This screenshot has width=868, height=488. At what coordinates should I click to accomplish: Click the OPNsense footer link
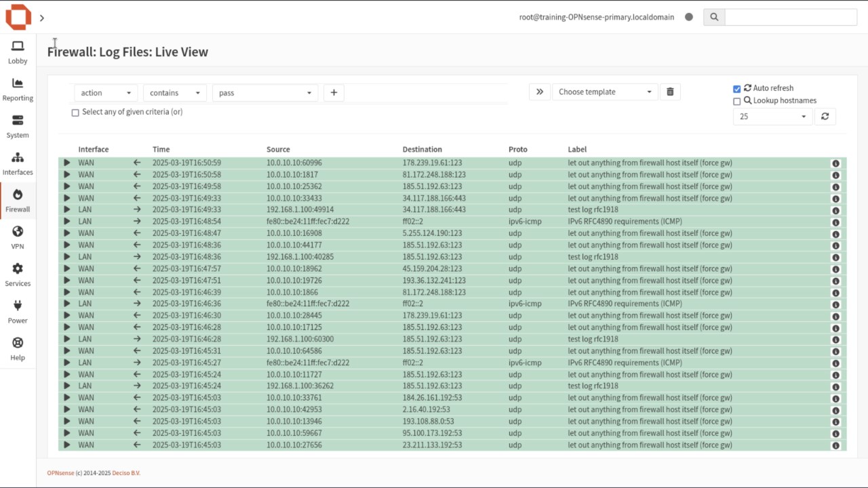(58, 473)
